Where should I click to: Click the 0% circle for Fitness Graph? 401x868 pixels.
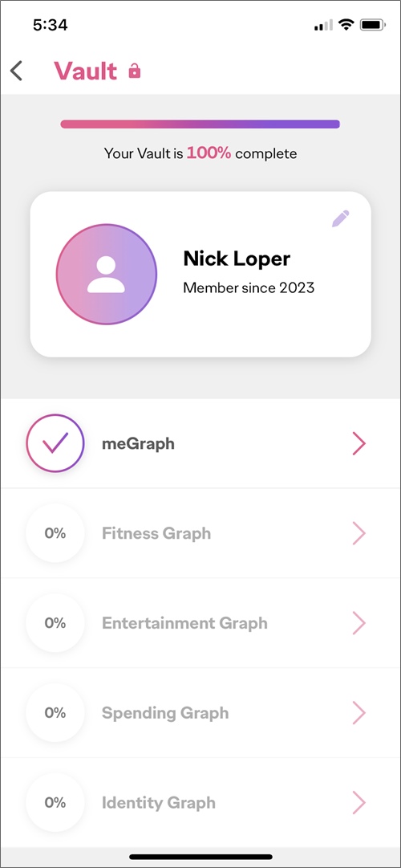click(x=55, y=534)
